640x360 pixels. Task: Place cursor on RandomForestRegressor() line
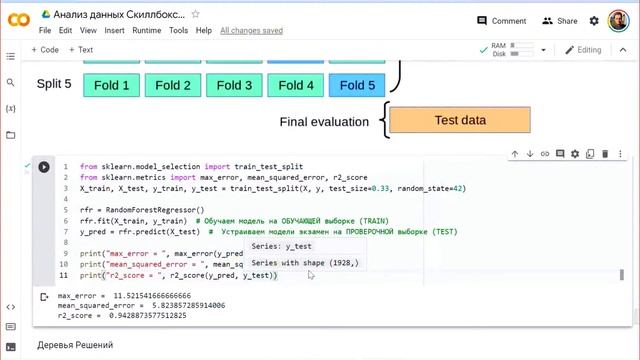pyautogui.click(x=142, y=210)
